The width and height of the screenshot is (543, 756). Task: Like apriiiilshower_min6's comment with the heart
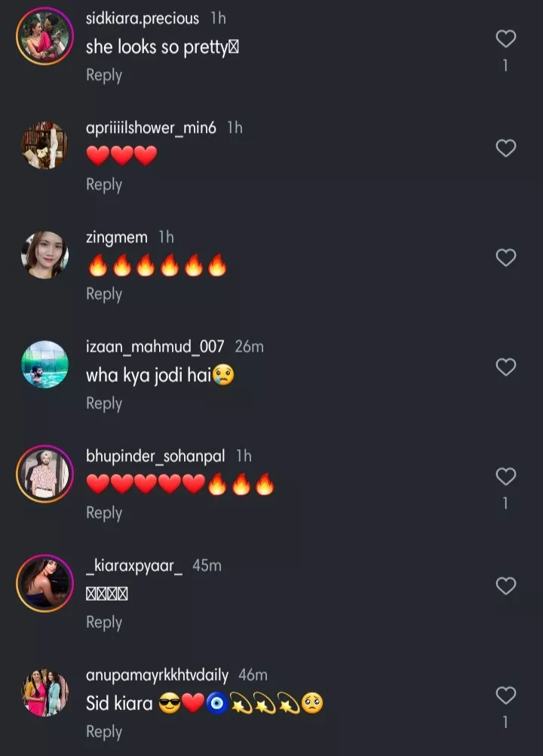pos(505,148)
